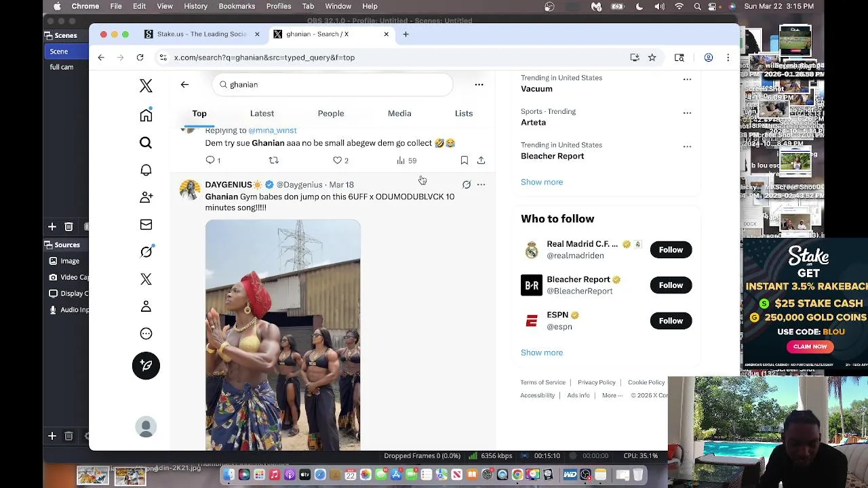Switch to Media tab
Viewport: 868px width, 488px height.
pyautogui.click(x=399, y=113)
